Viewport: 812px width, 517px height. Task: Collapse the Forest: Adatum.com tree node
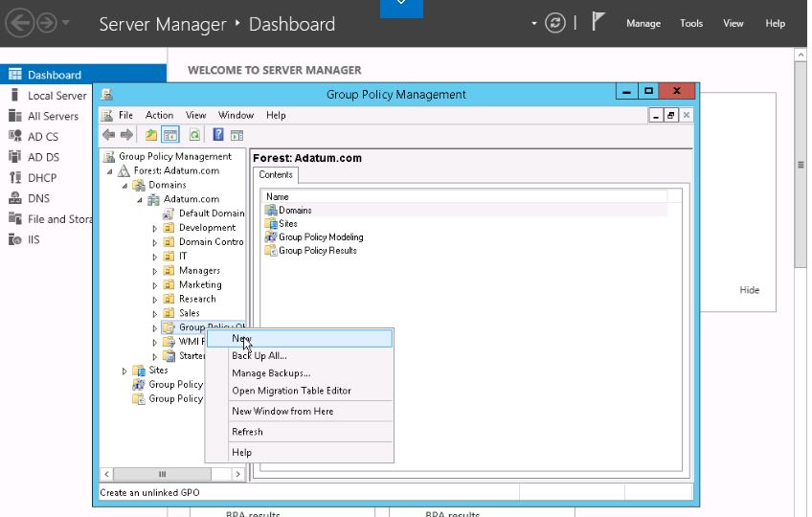coord(110,171)
